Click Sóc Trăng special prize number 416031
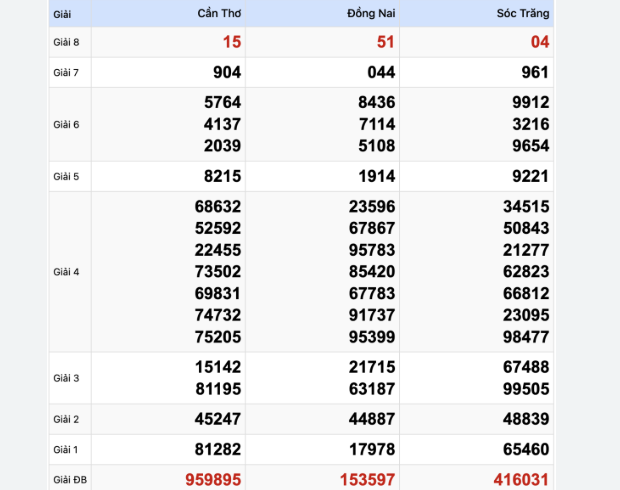Screen dimensions: 620x490 coord(515,480)
